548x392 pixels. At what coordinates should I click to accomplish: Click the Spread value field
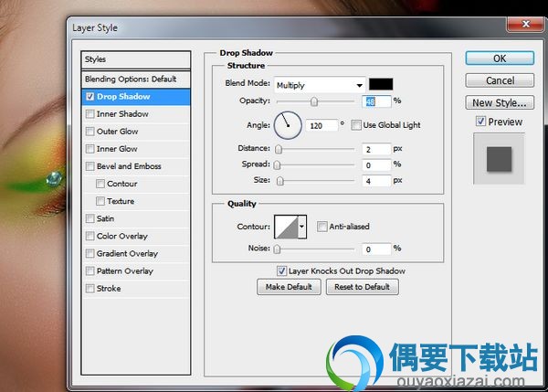click(x=376, y=165)
